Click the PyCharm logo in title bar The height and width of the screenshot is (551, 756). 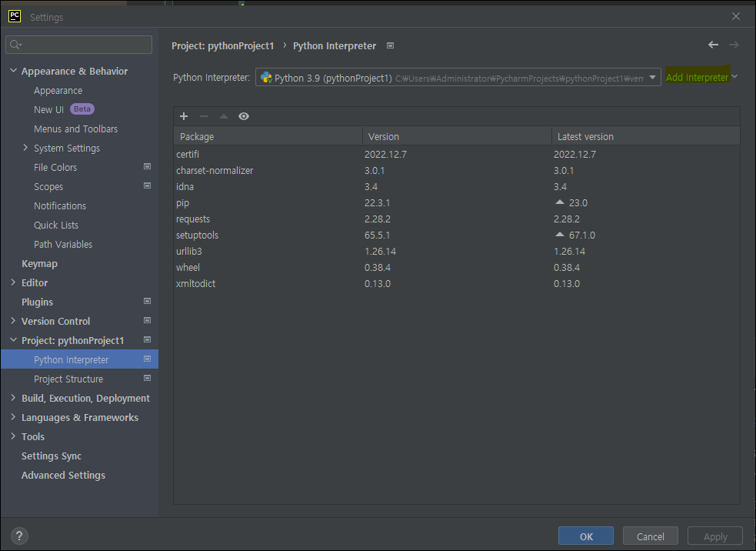tap(15, 16)
